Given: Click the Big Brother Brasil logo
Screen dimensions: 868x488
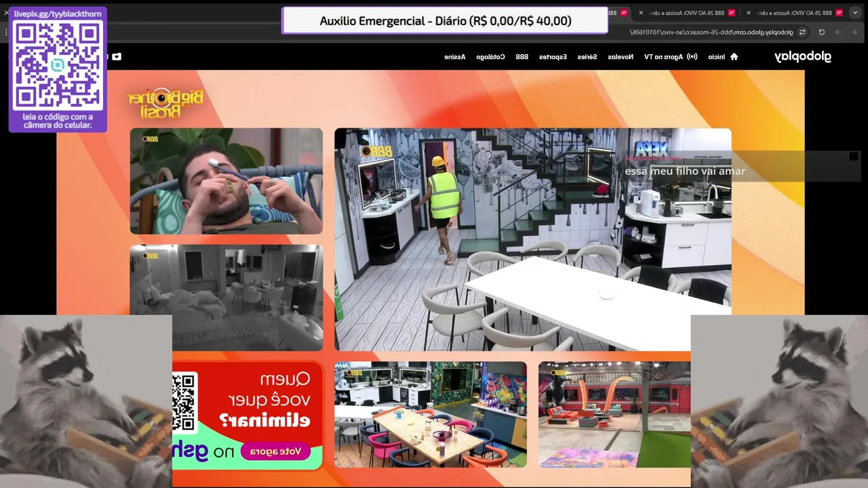Looking at the screenshot, I should coord(164,103).
